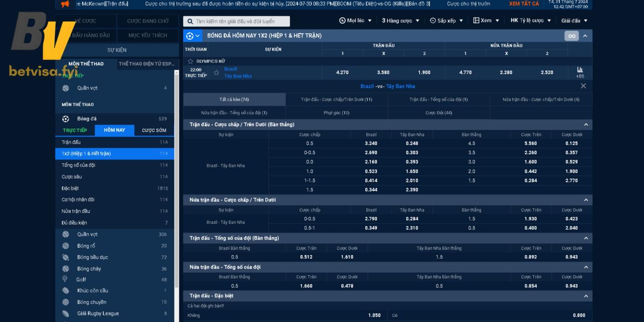Collapse the Nửa trận đấu - Tổng số của đội section

pyautogui.click(x=585, y=267)
